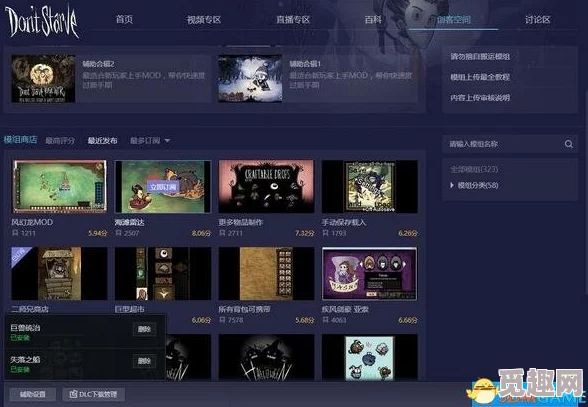Open the 内容上传审核说明 link
The image size is (588, 407).
(x=480, y=98)
